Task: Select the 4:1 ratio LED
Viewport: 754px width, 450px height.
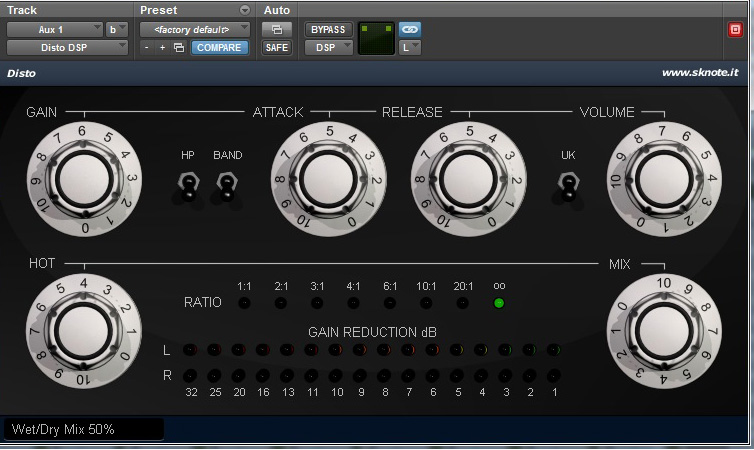Action: [353, 302]
